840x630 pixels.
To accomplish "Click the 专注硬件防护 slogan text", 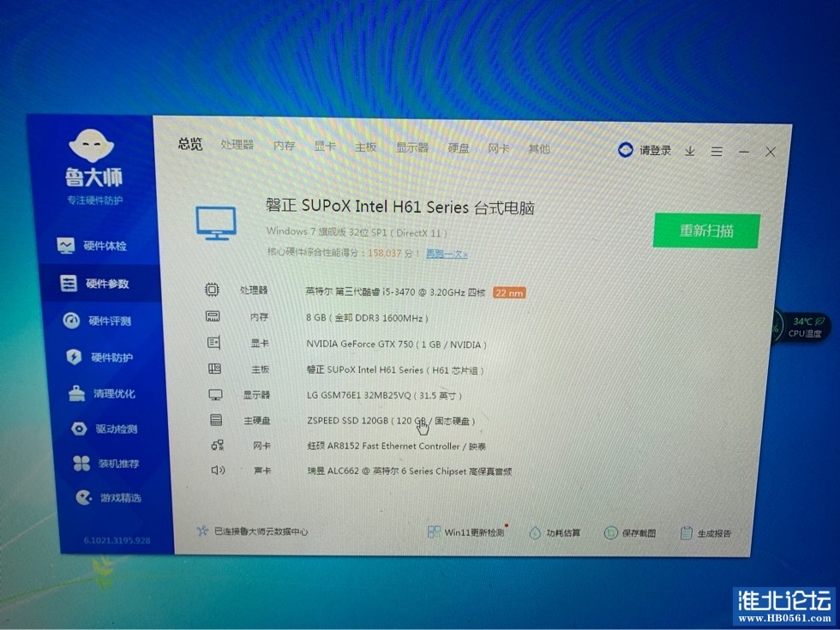I will pos(94,201).
